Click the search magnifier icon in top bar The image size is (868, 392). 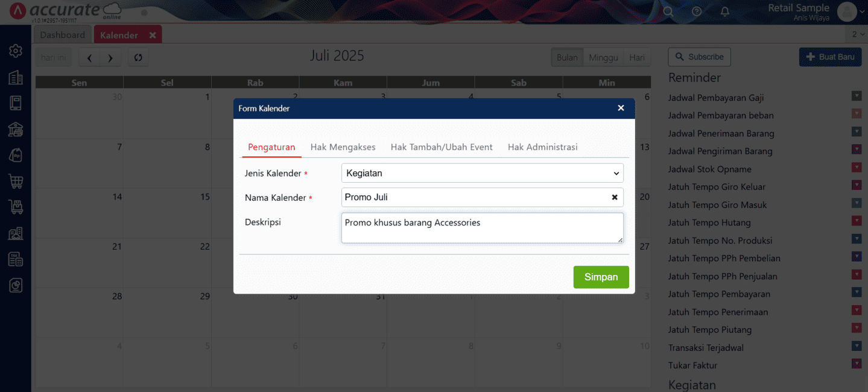pos(668,11)
